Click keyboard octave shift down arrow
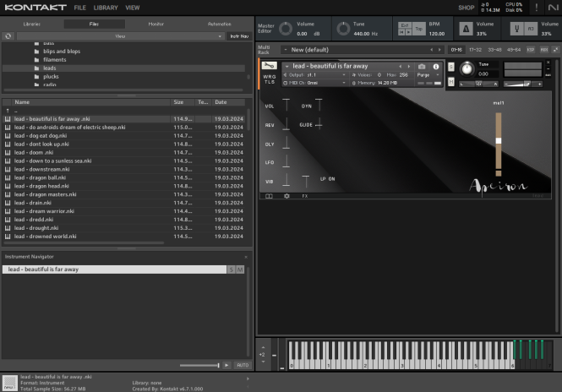The width and height of the screenshot is (562, 392). pyautogui.click(x=263, y=362)
